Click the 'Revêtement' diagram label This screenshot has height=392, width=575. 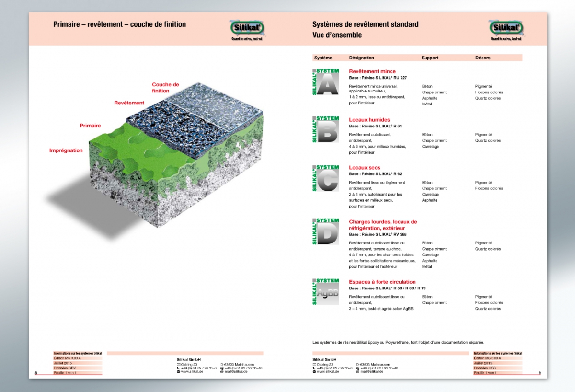pyautogui.click(x=129, y=103)
